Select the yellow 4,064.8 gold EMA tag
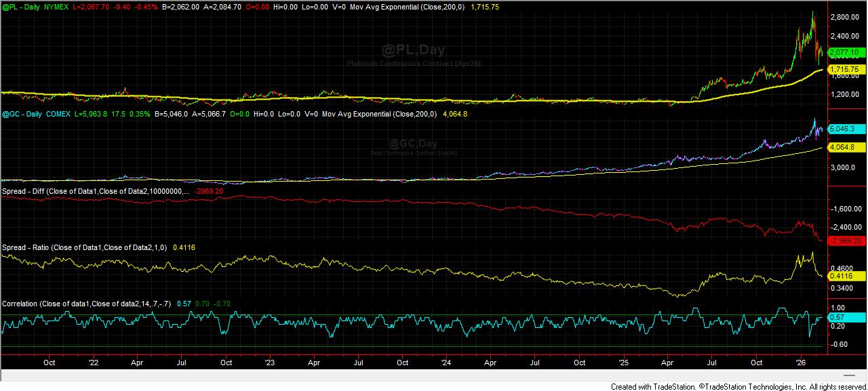 [843, 147]
